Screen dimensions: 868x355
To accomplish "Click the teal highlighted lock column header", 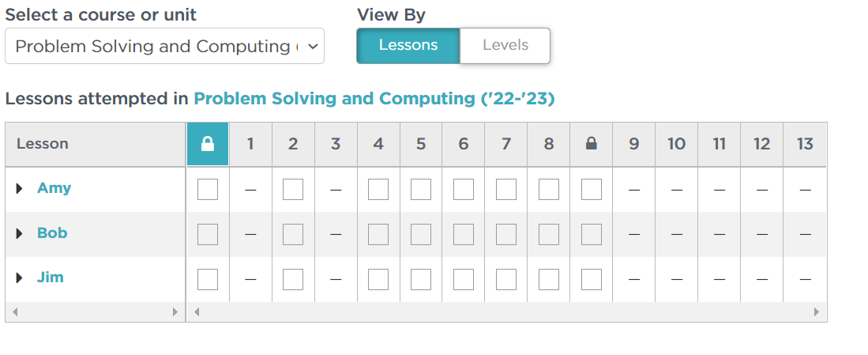I will coord(208,144).
